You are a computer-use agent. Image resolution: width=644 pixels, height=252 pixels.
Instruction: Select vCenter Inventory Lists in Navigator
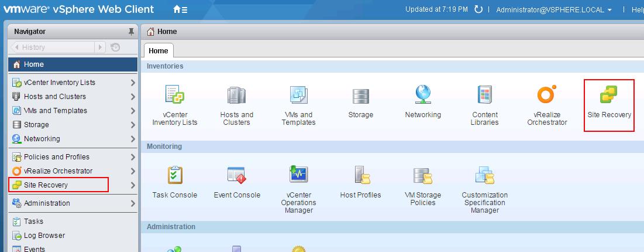73,83
